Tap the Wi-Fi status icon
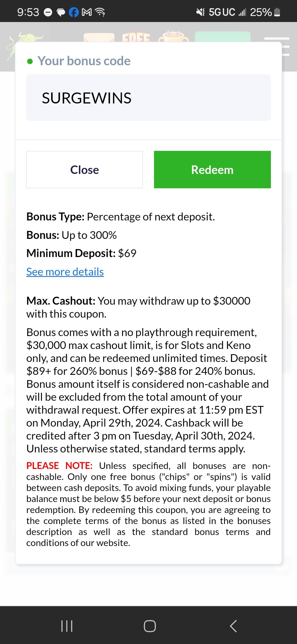Screen dimensions: 297x644 100,12
